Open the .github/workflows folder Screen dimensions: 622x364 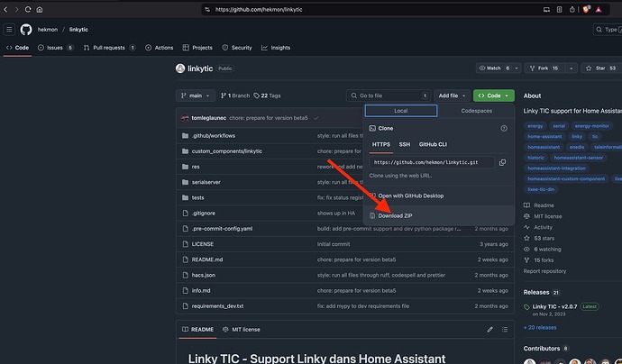(214, 136)
